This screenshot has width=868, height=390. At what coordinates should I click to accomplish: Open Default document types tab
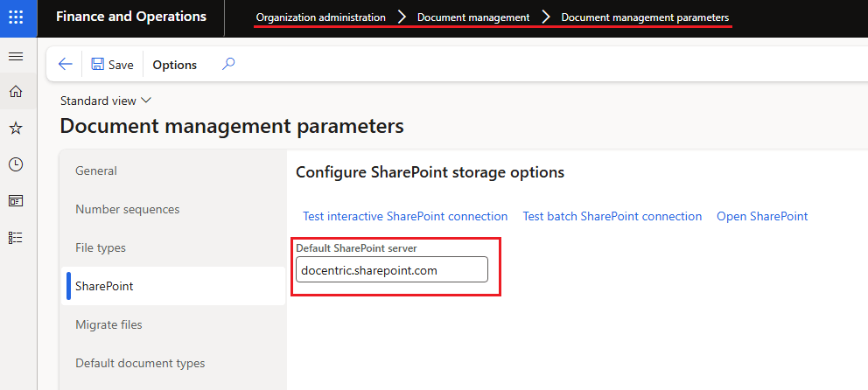coord(140,363)
